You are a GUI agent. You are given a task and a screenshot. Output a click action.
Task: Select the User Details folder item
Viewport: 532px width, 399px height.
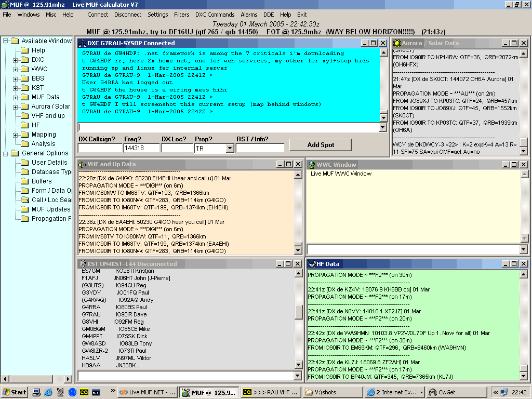pyautogui.click(x=49, y=163)
